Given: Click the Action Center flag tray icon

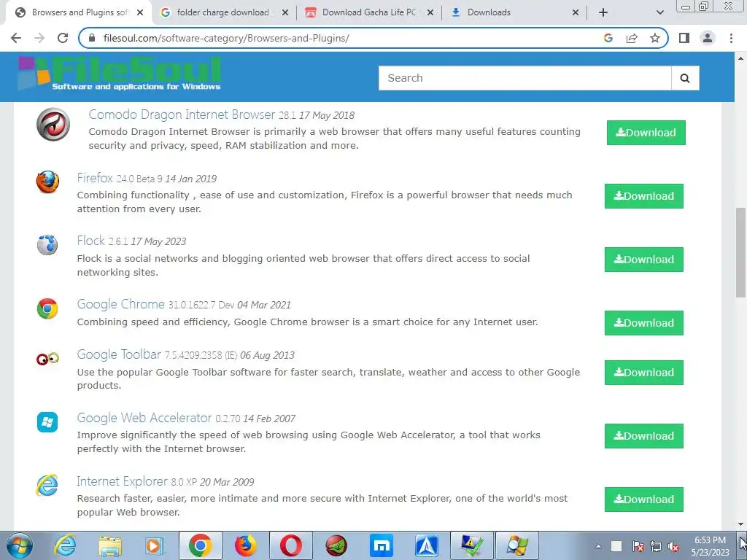Looking at the screenshot, I should pyautogui.click(x=638, y=546).
